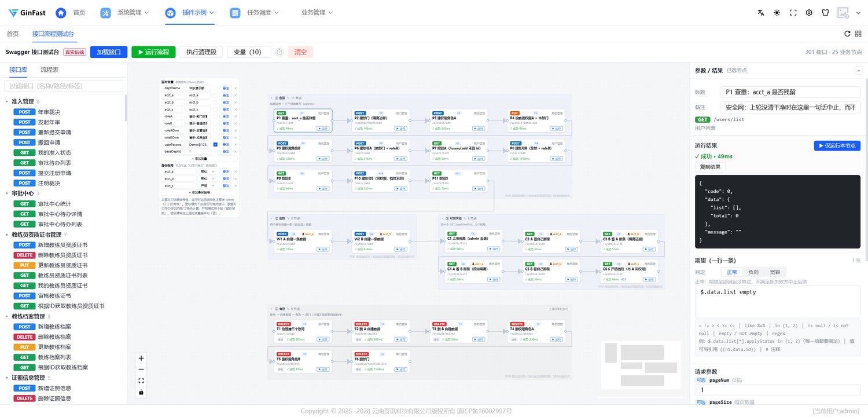This screenshot has height=417, width=868.
Task: Delete the deptName variable row with its X
Action: click(236, 88)
